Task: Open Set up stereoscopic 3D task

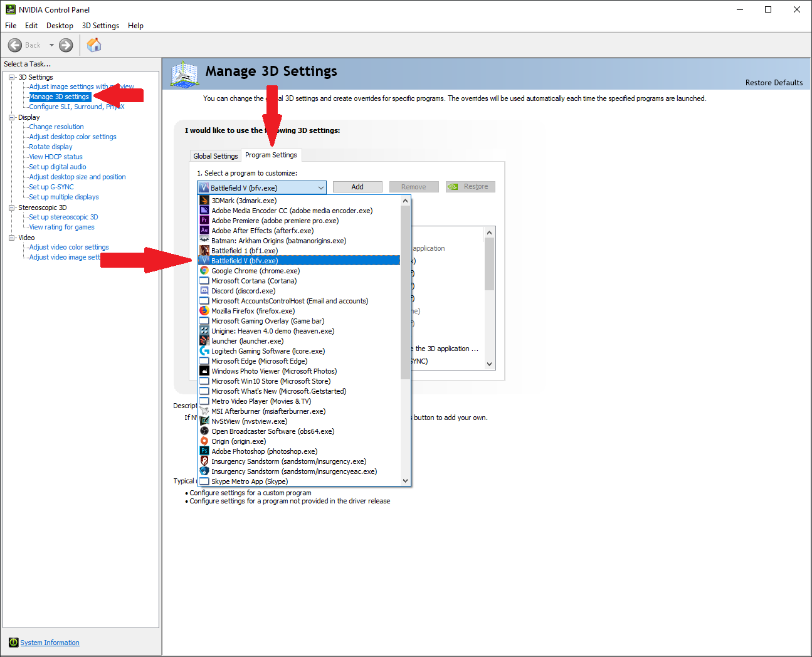Action: coord(63,217)
